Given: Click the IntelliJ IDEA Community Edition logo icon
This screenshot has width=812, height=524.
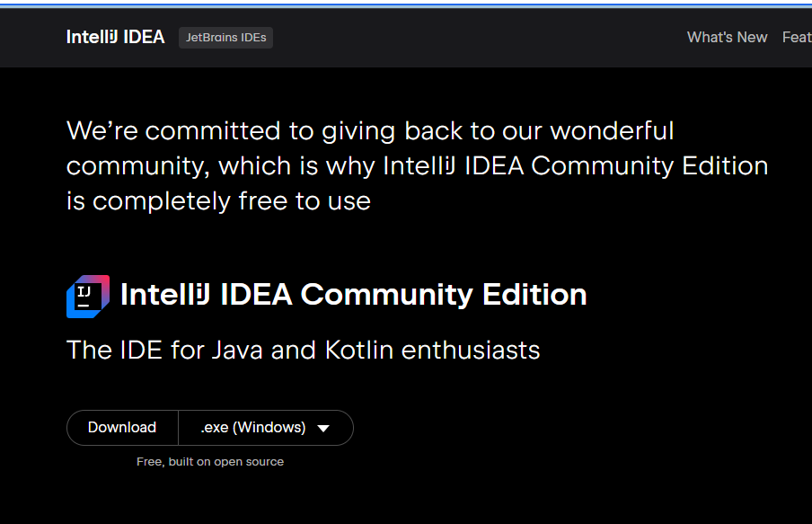Looking at the screenshot, I should point(88,296).
